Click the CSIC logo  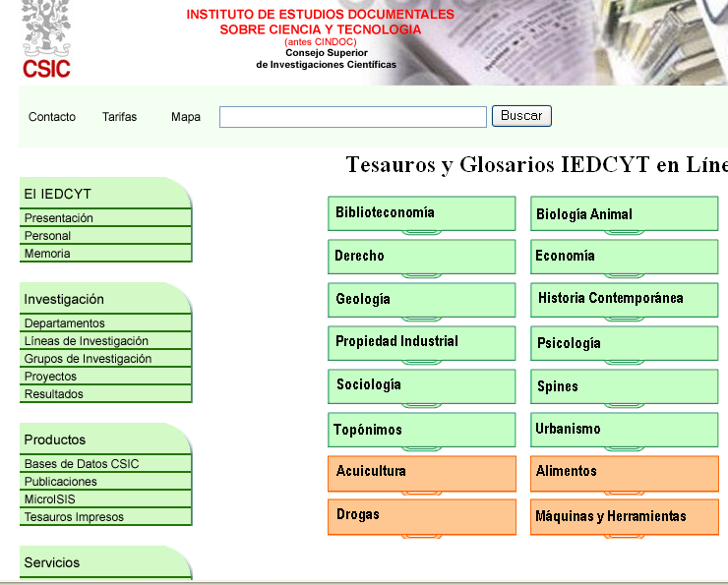pos(46,39)
